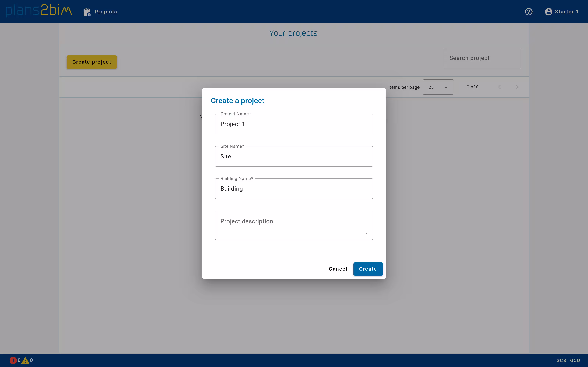Open the Items per page dropdown
The image size is (588, 367).
[x=438, y=87]
